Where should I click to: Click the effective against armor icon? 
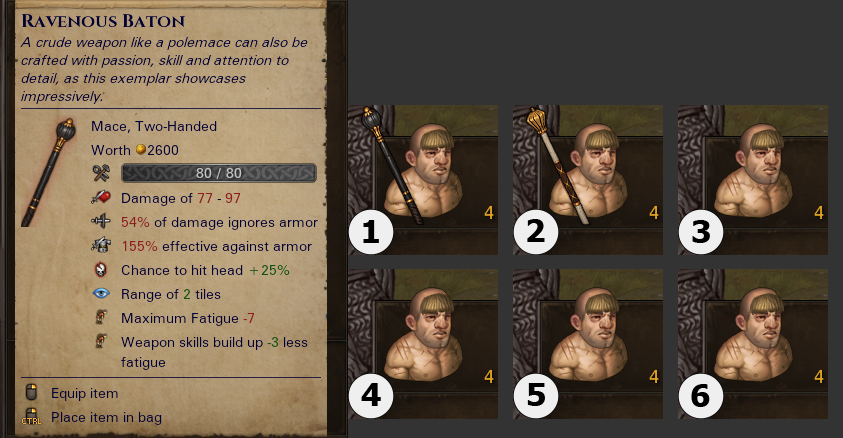tap(101, 246)
